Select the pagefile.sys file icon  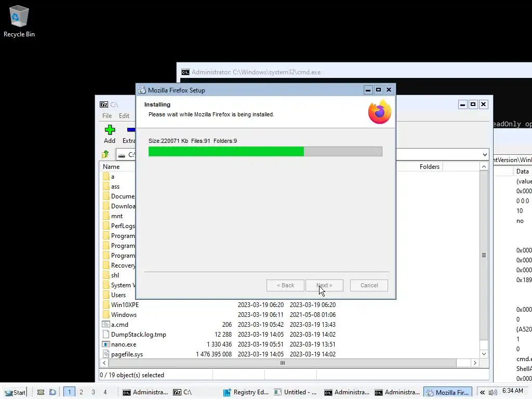pos(106,354)
